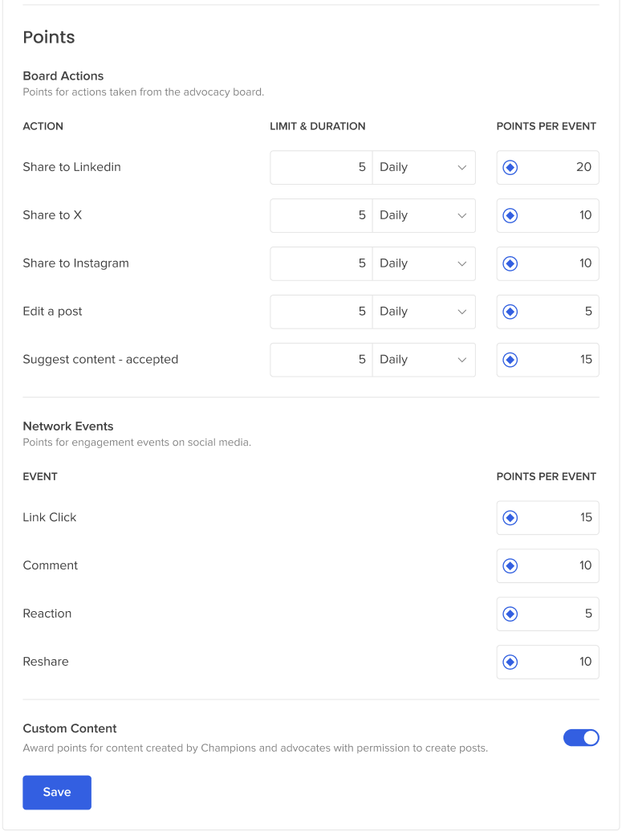Toggle the Custom Content switch off

(581, 738)
